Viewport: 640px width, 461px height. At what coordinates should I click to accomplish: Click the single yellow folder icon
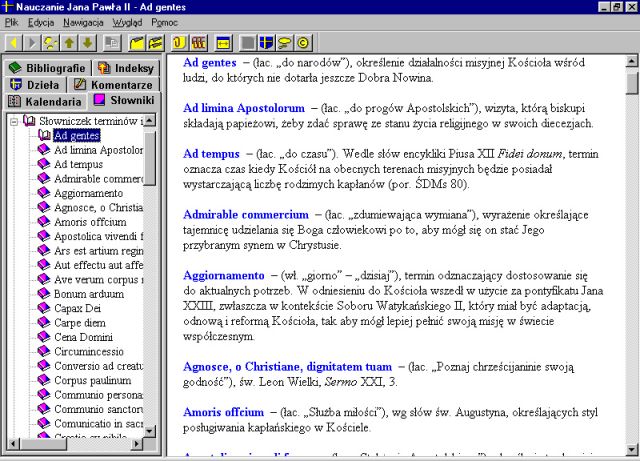pyautogui.click(x=137, y=42)
